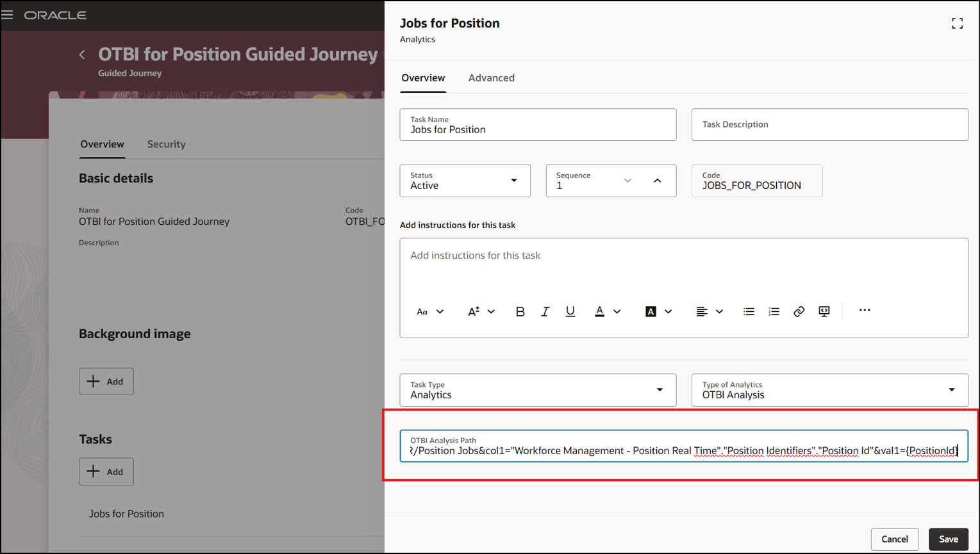Click the Analytics subtitle under panel title
This screenshot has height=554, width=980.
417,40
